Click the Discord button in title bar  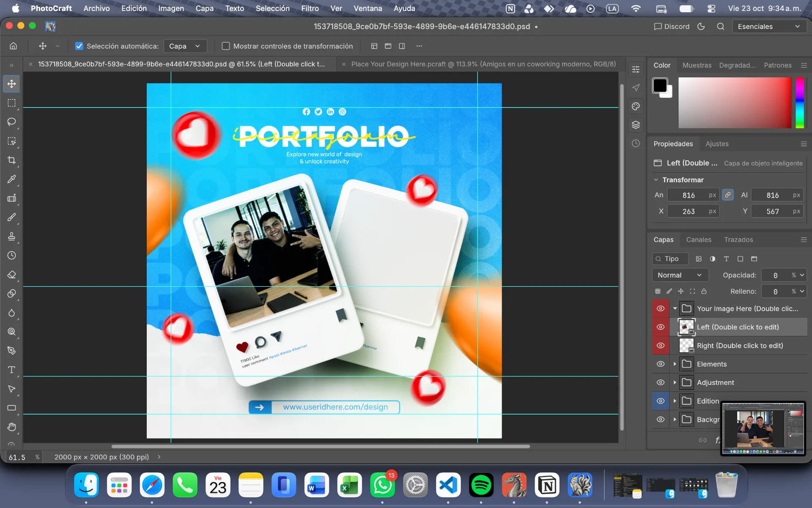[672, 26]
